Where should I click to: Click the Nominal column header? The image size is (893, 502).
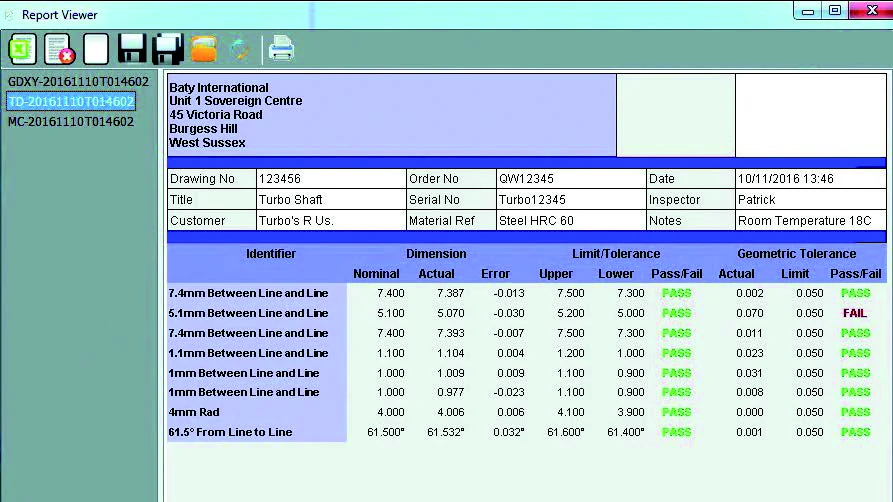click(x=376, y=274)
